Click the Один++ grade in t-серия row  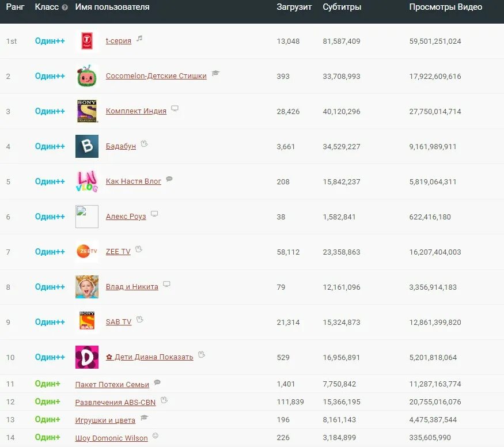(50, 41)
